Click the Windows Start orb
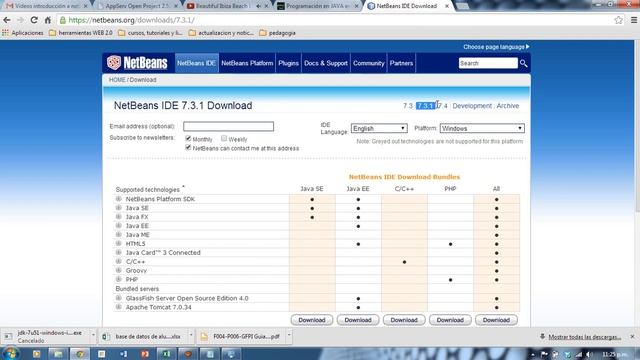640x360 pixels. (11, 353)
